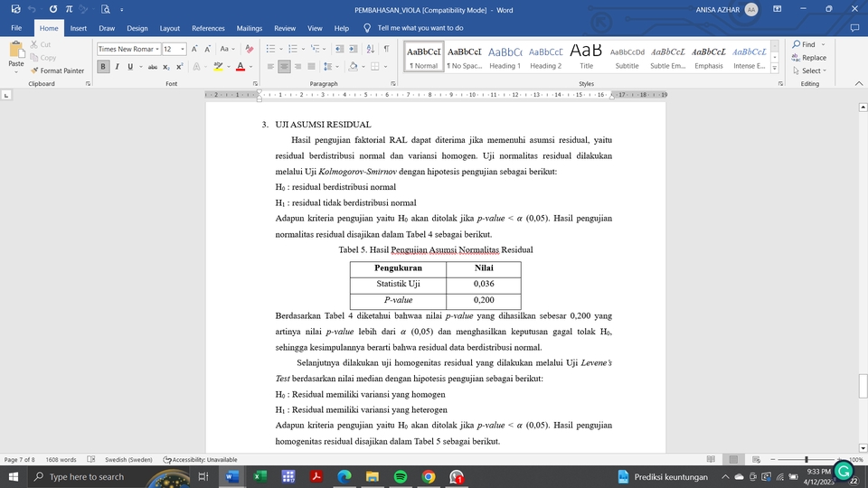
Task: Open comments pane icon near ribbon corner
Action: click(x=854, y=28)
